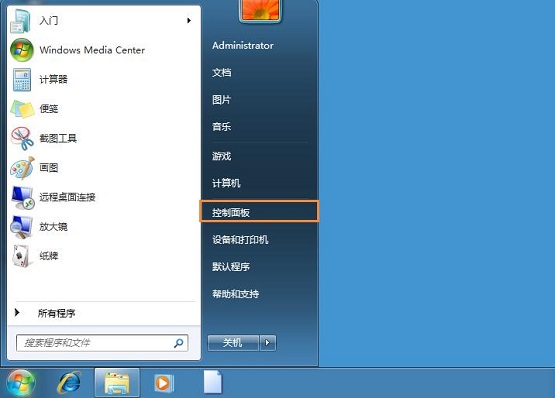Select the 画图 text label

tap(49, 167)
